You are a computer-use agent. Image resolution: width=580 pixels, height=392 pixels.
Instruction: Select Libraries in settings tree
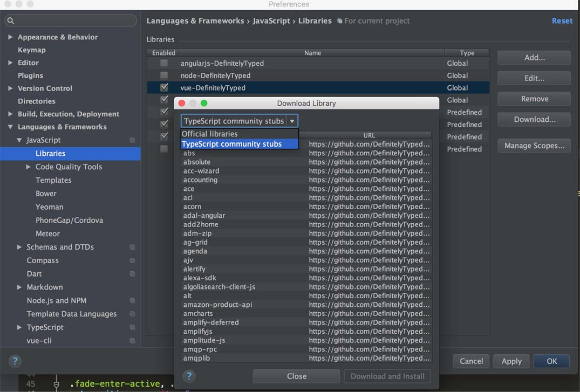pos(70,154)
